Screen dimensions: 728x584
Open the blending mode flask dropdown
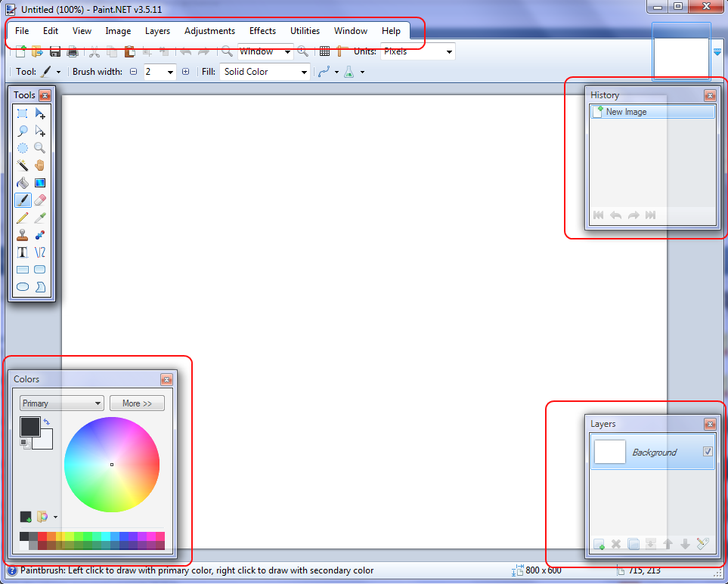362,72
